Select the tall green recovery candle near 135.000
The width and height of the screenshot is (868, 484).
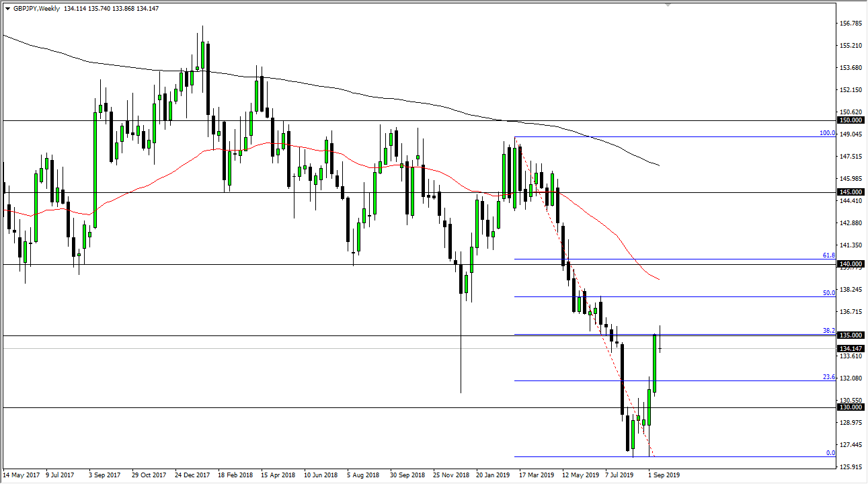pos(656,363)
